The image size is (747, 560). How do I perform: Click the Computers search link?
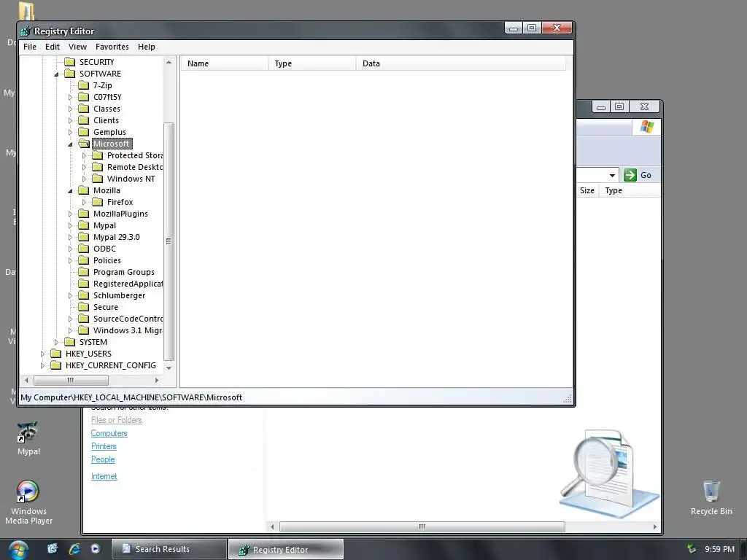click(x=109, y=433)
